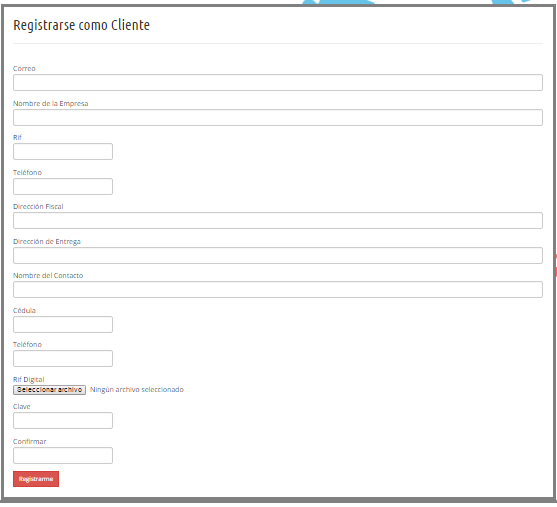Open file chooser via Seleccionar archivo

point(49,390)
